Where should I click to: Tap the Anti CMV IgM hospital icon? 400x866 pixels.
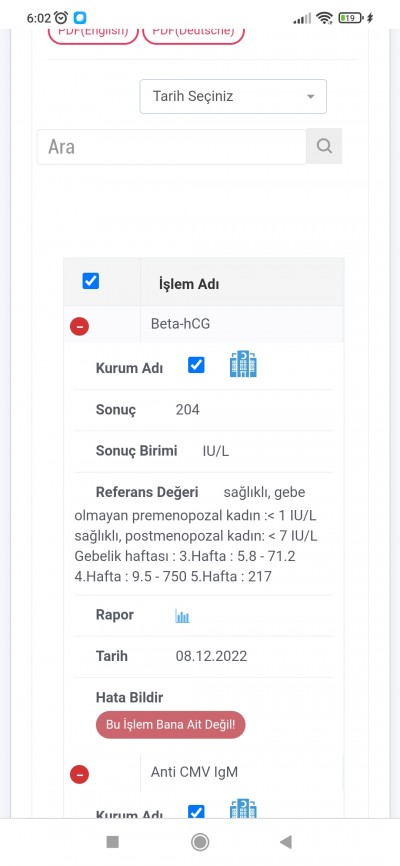(x=243, y=809)
